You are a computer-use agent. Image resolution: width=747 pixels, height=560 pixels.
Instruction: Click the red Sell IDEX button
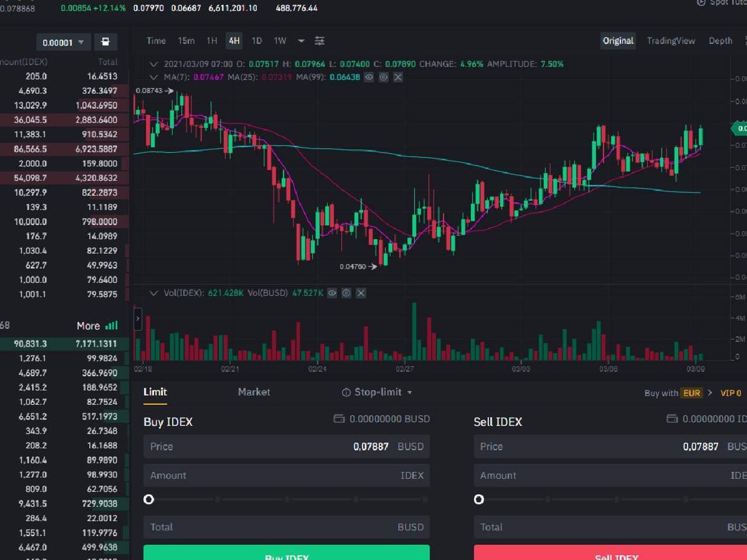point(610,553)
